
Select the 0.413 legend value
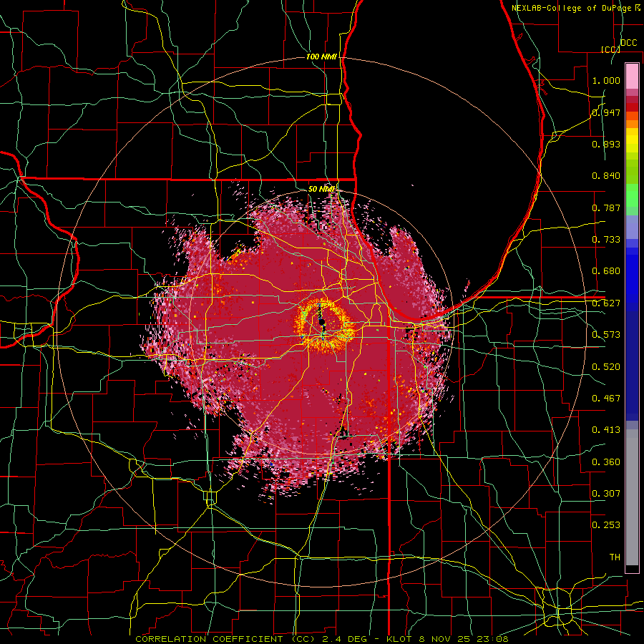point(606,430)
